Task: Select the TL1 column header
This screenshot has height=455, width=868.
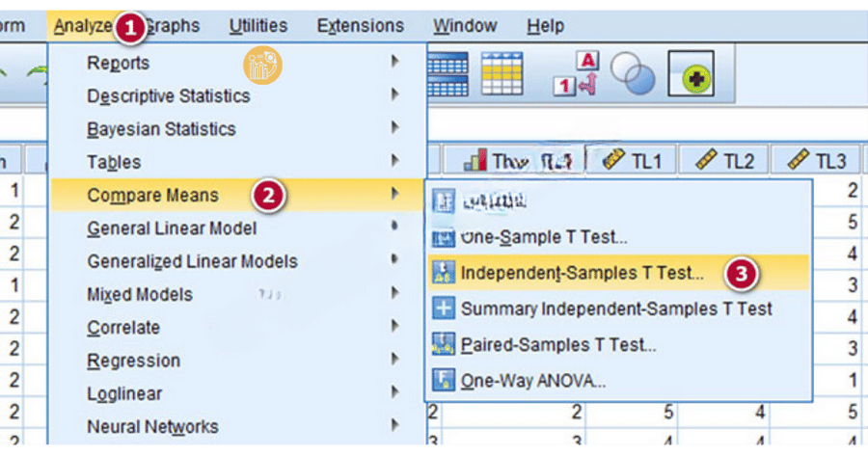Action: [632, 161]
